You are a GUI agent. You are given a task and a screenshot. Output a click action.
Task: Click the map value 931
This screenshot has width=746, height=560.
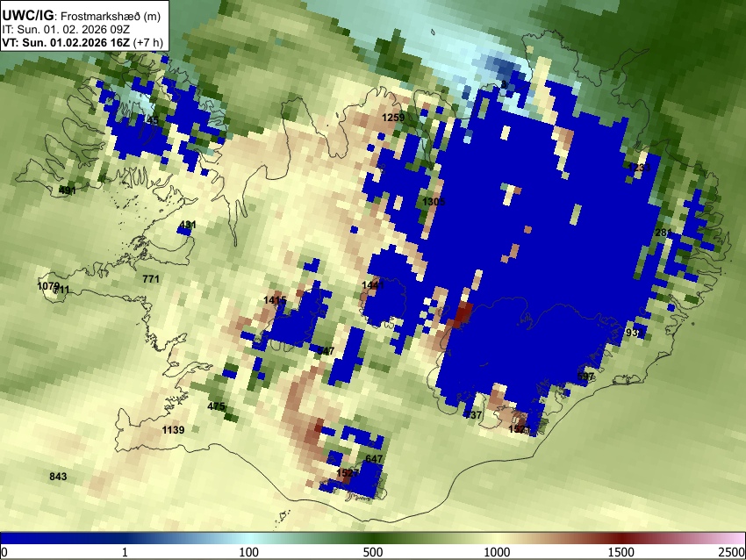tap(635, 333)
